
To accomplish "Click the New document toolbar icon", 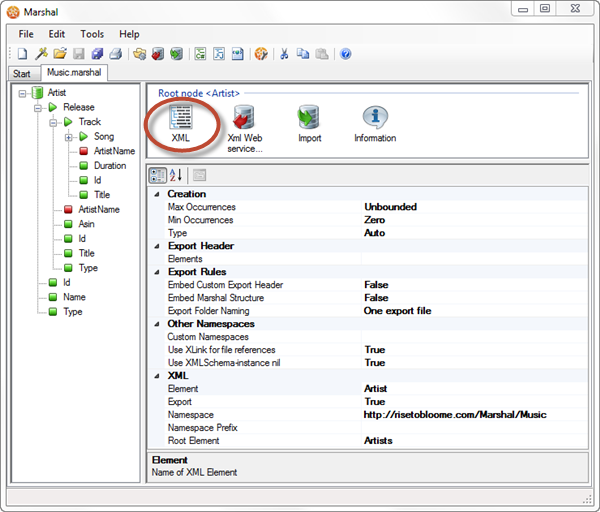I will click(x=23, y=54).
